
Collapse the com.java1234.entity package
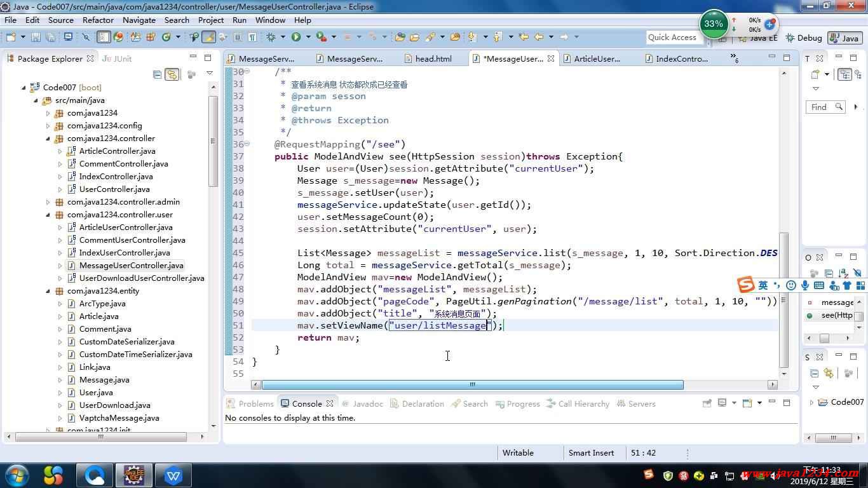48,291
